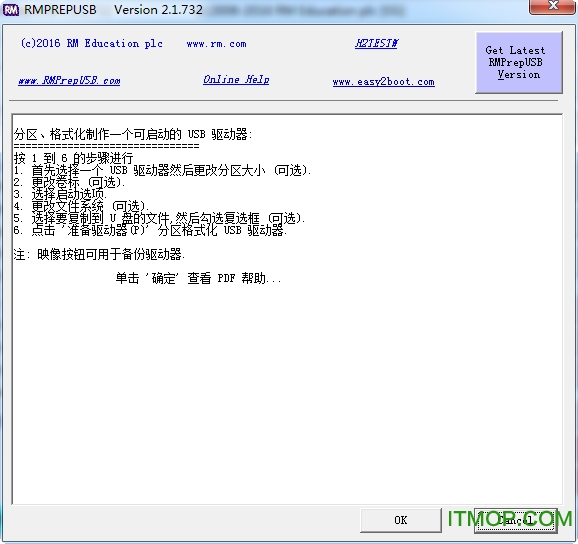Viewport: 578px width, 544px height.
Task: Click the (c)2016 RM Education plc label
Action: pyautogui.click(x=92, y=43)
